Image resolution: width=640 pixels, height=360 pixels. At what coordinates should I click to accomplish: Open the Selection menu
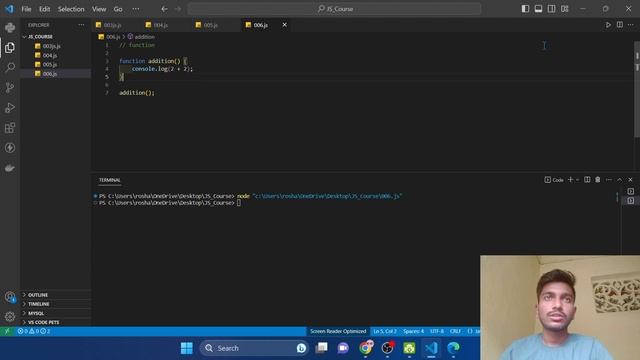point(71,9)
